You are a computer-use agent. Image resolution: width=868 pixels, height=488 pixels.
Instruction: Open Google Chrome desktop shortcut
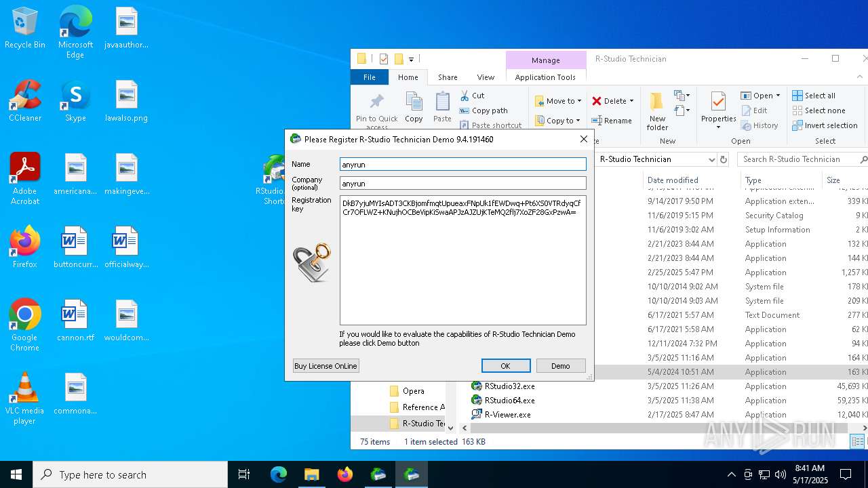[25, 325]
